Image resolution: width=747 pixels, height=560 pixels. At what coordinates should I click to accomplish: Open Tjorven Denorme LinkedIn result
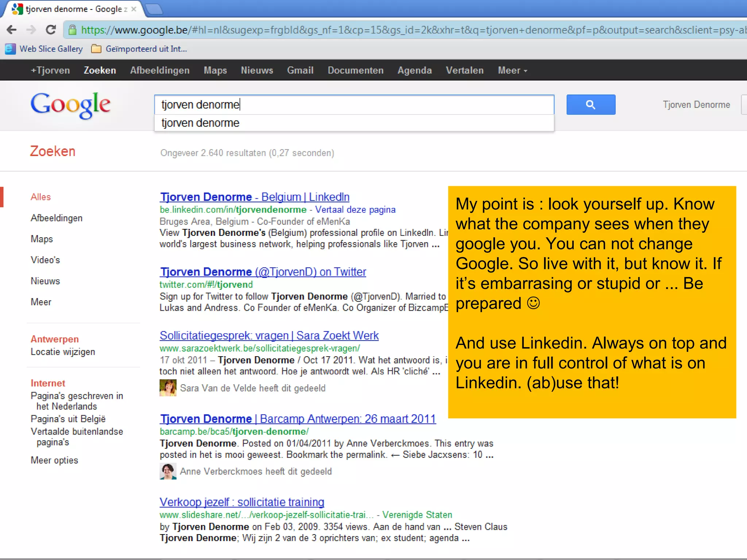pos(255,197)
